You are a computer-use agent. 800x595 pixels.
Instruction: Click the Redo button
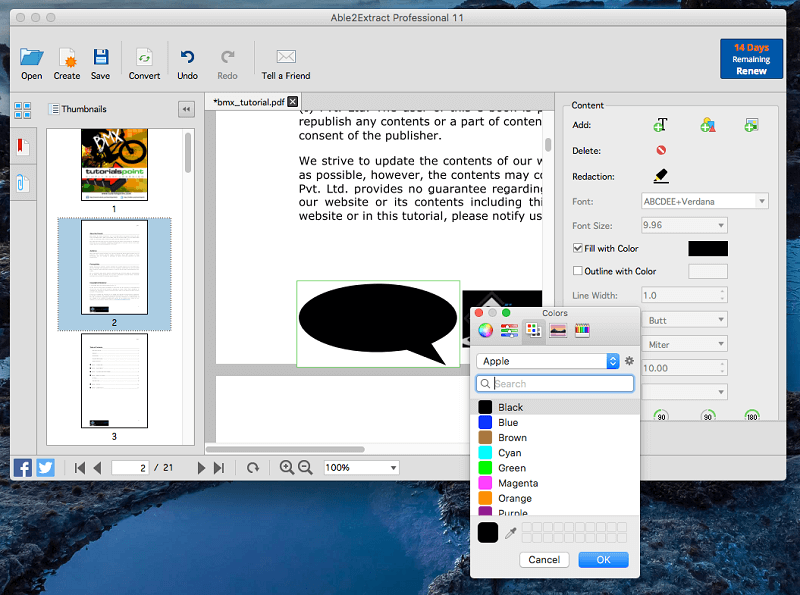pyautogui.click(x=227, y=64)
